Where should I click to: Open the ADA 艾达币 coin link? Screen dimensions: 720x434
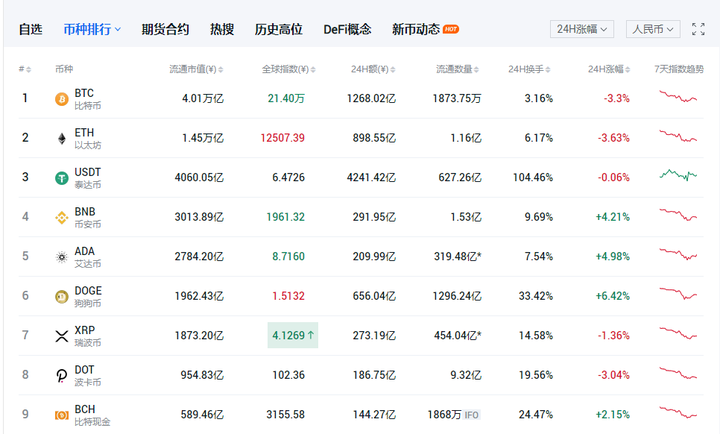coord(88,257)
